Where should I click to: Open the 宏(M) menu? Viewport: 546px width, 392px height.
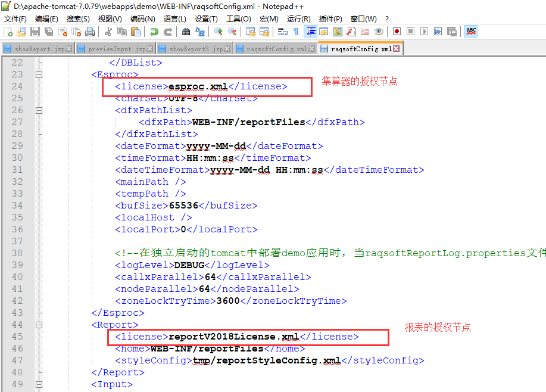269,19
